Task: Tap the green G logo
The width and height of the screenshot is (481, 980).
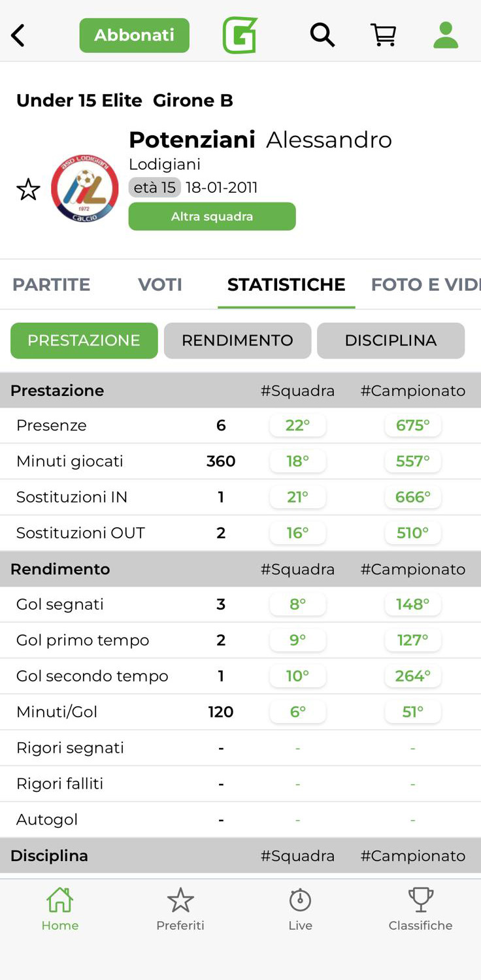Action: point(240,35)
